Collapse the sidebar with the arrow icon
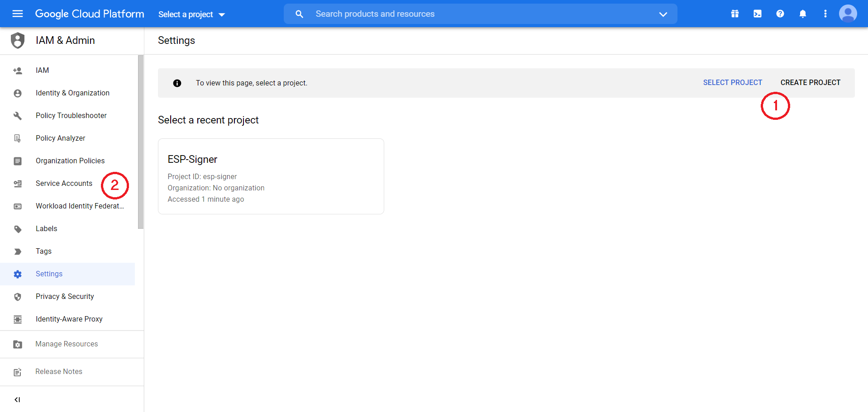The width and height of the screenshot is (868, 412). 17,399
